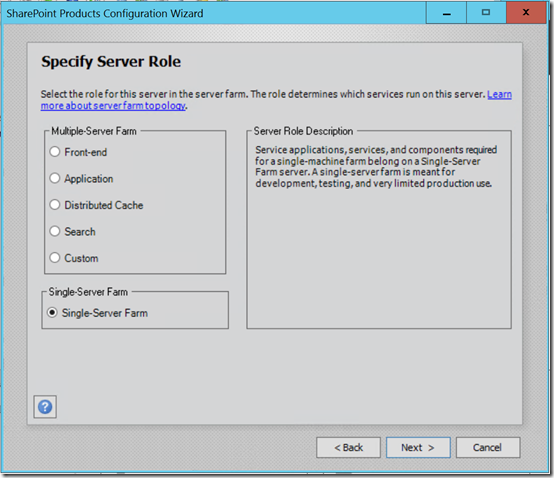Cancel the configuration wizard
This screenshot has height=478, width=554.
click(x=488, y=448)
